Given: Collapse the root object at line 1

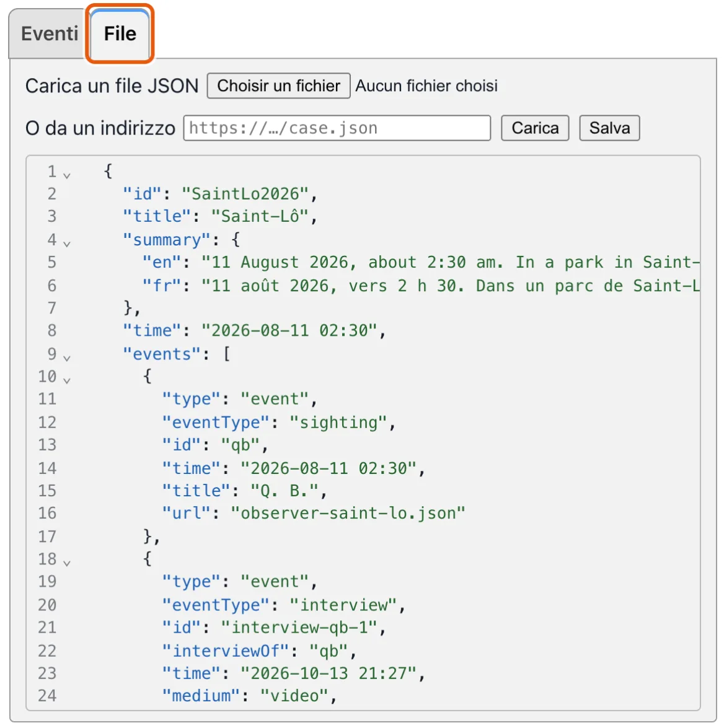Looking at the screenshot, I should (67, 175).
